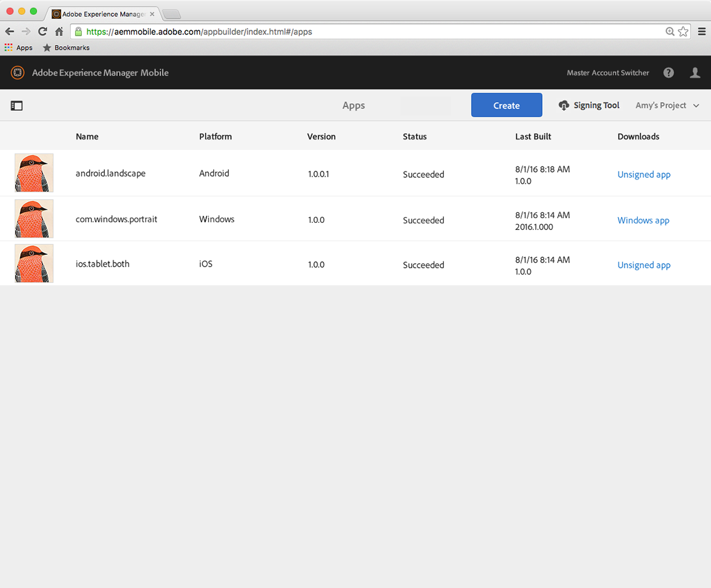Click the Adobe Experience Manager Mobile logo icon

pyautogui.click(x=18, y=72)
